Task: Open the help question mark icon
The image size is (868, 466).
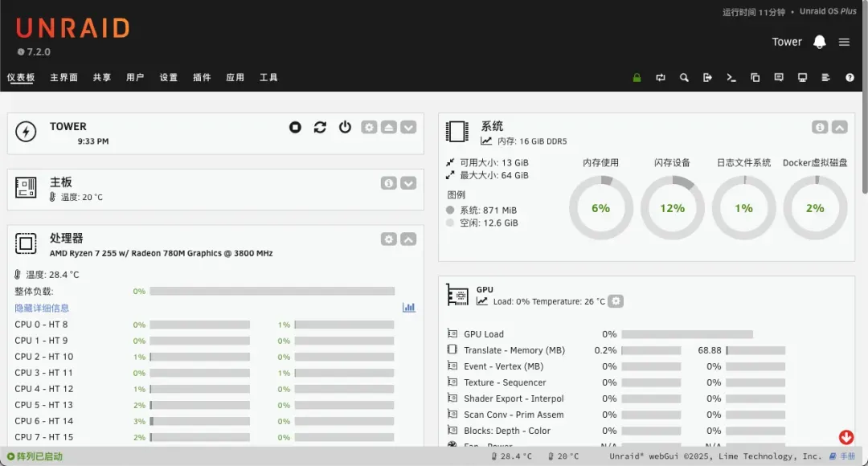Action: coord(850,78)
